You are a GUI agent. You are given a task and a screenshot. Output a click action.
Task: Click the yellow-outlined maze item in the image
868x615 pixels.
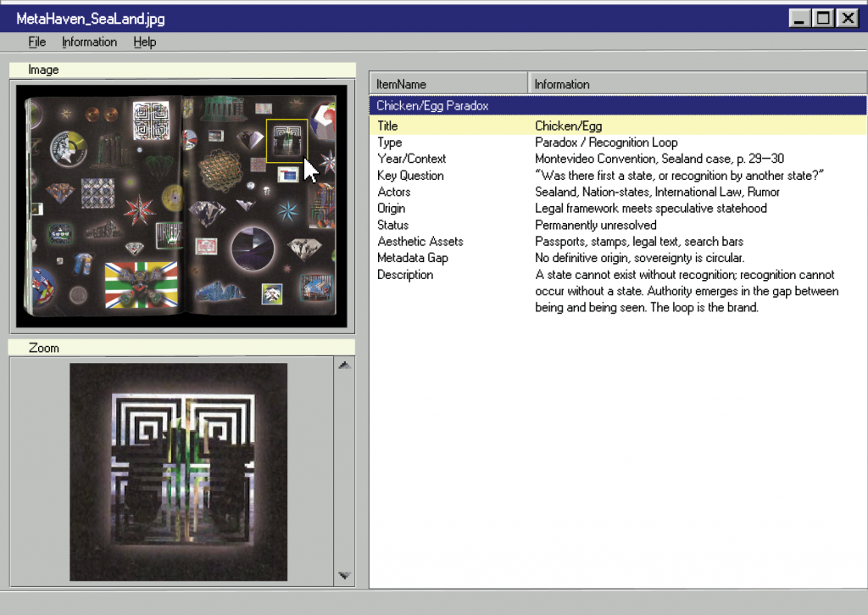pos(287,140)
